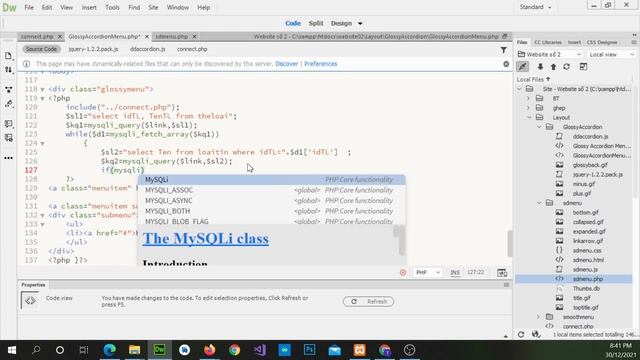Collapse code fold arrow on line 118
Screen dimensions: 640x360
click(x=42, y=89)
